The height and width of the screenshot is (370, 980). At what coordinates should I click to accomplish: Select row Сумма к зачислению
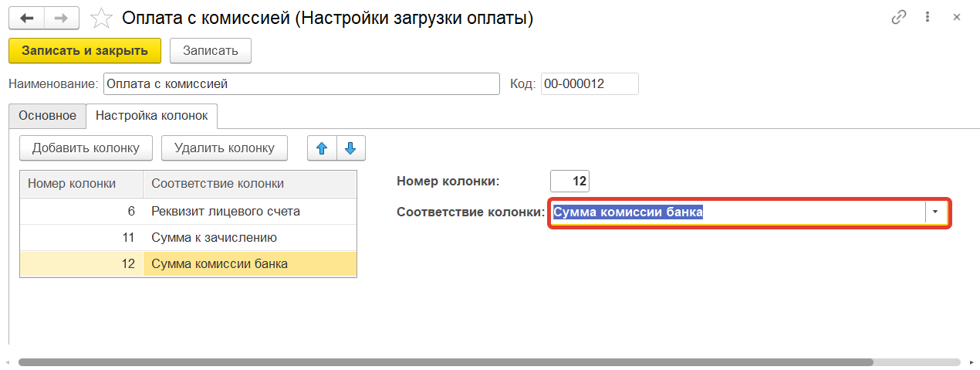188,237
